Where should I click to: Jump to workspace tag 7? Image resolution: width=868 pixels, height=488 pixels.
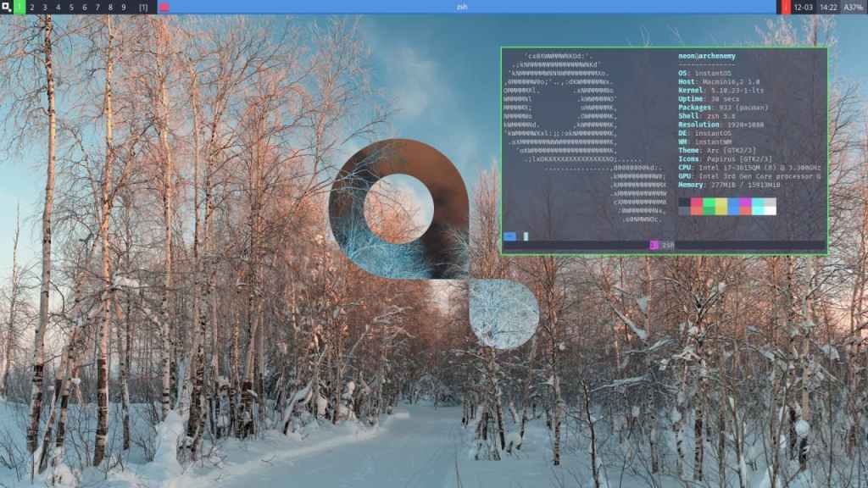click(x=97, y=7)
